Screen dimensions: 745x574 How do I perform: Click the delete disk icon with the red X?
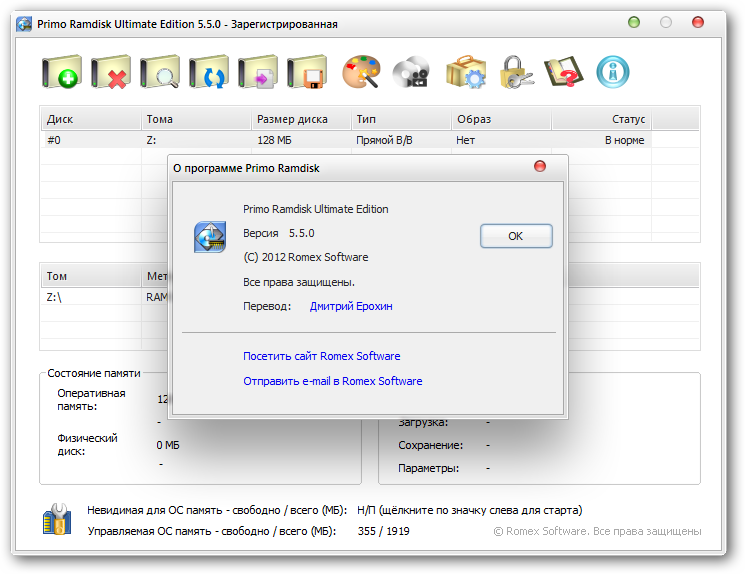tap(111, 72)
